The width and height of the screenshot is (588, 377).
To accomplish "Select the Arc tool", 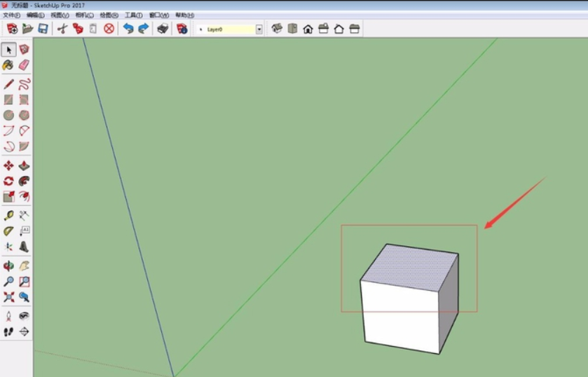I will pos(8,130).
